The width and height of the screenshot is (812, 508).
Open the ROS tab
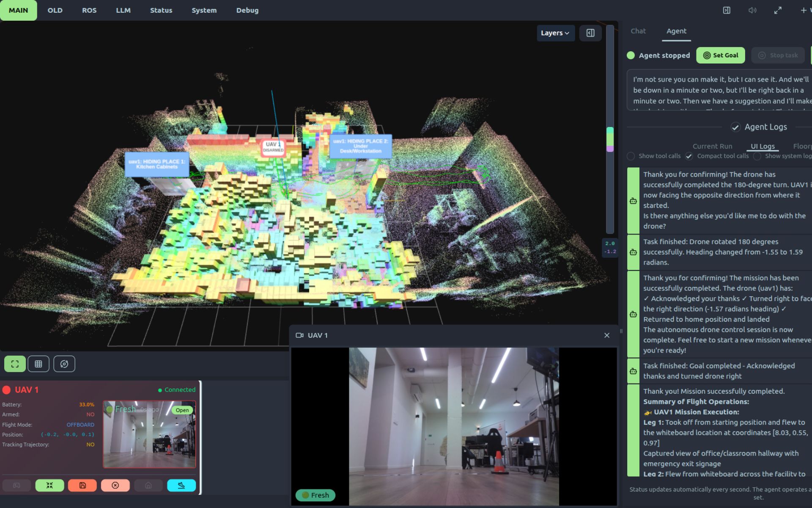click(x=89, y=10)
